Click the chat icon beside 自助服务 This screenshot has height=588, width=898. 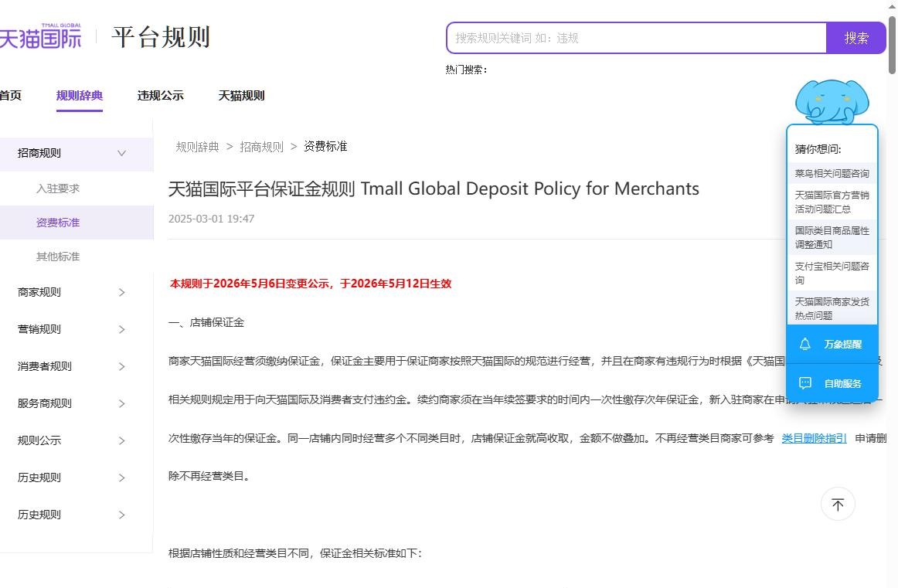tap(804, 383)
